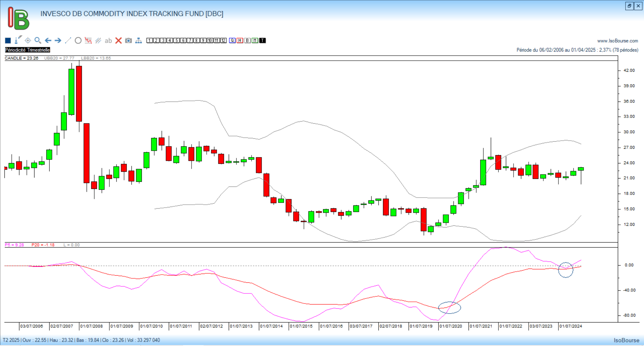Click the restore window icon
The image size is (644, 346).
pyautogui.click(x=629, y=6)
